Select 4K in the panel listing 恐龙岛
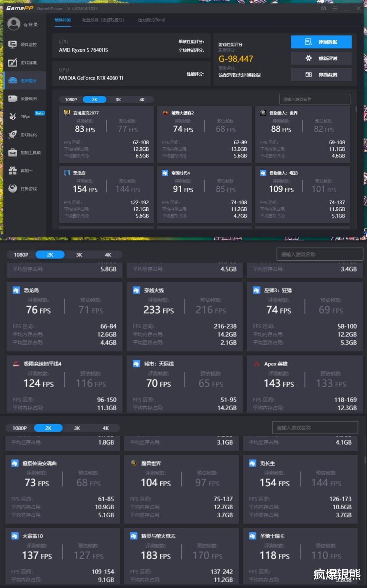This screenshot has height=588, width=367. point(108,255)
